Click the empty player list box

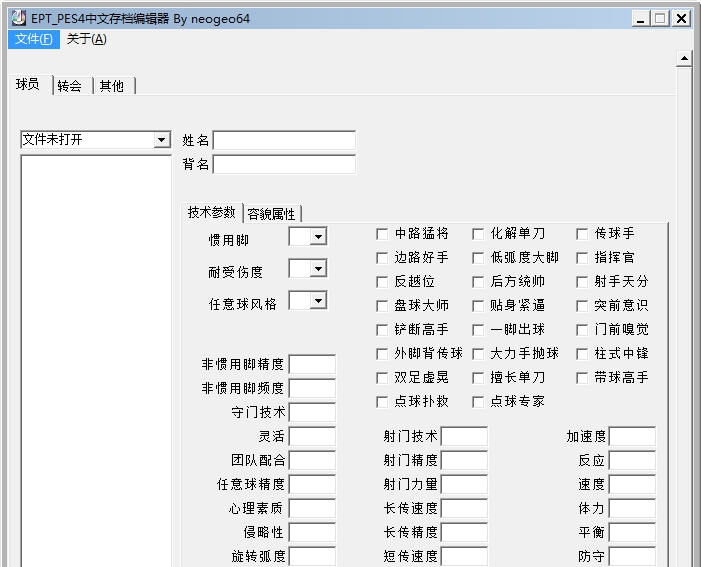(96, 361)
